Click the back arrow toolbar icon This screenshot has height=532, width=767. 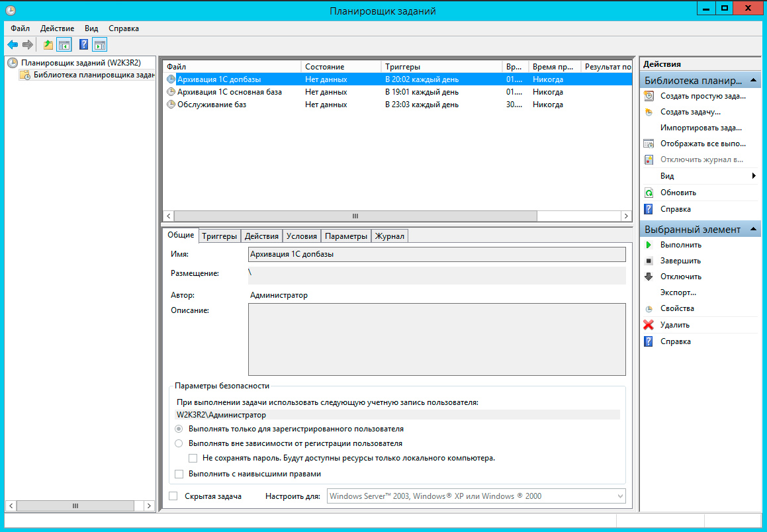[12, 44]
